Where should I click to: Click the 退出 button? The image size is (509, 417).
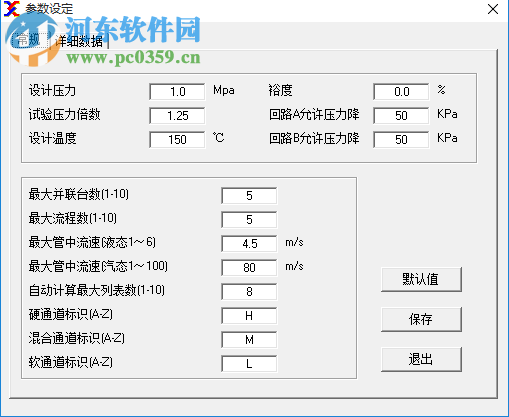click(421, 359)
